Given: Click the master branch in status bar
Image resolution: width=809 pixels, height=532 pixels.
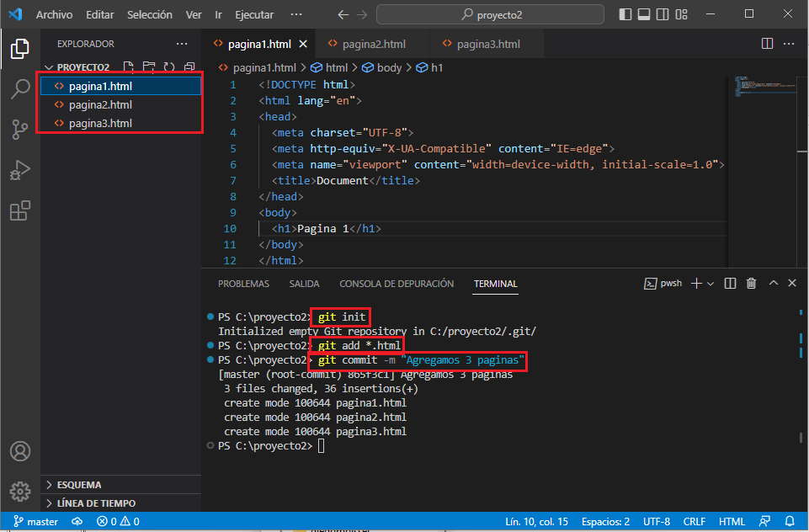Looking at the screenshot, I should 35,521.
